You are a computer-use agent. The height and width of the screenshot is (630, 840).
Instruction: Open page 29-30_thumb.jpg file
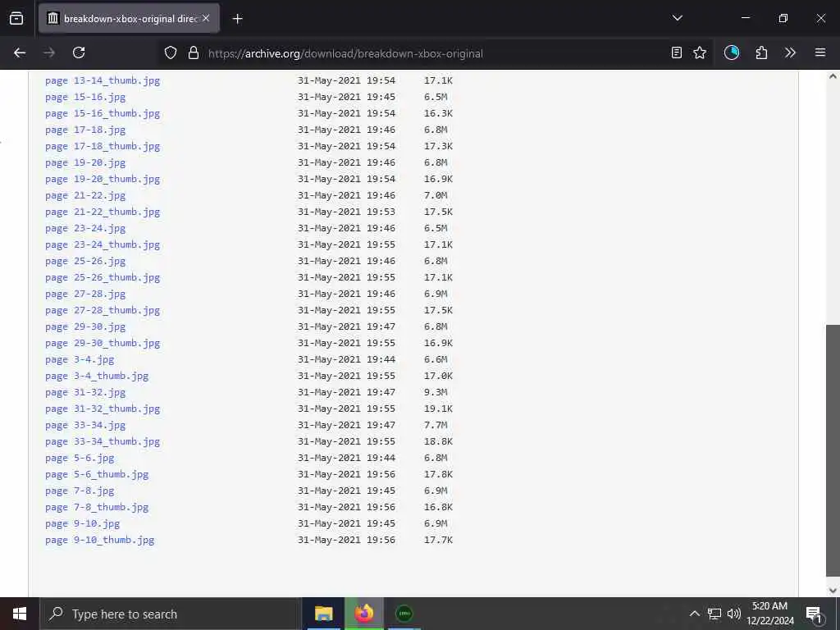pos(103,343)
